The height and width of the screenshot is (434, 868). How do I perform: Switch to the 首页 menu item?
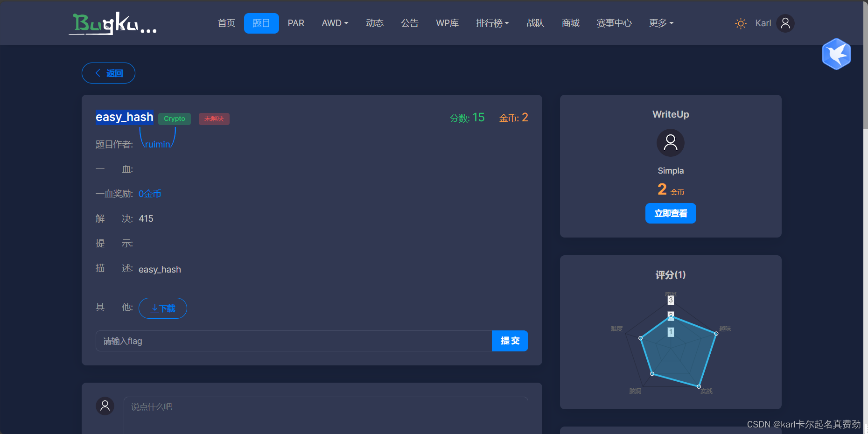(x=226, y=23)
